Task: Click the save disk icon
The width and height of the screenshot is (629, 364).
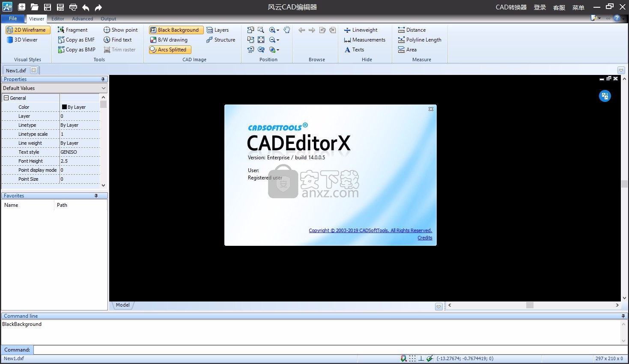Action: point(48,7)
